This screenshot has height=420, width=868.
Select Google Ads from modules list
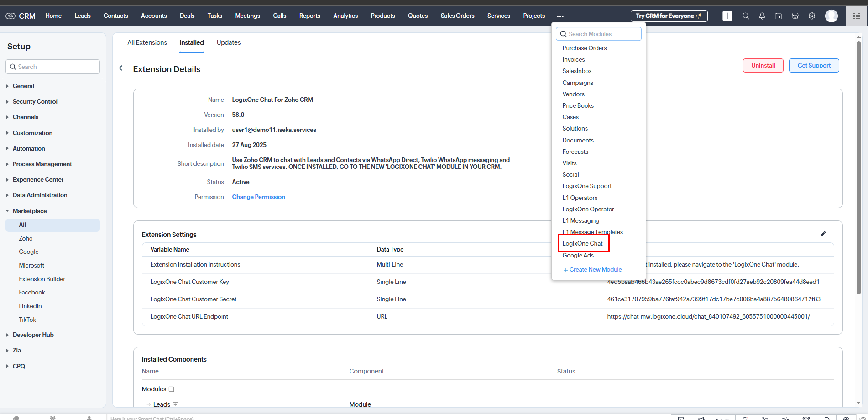(578, 255)
